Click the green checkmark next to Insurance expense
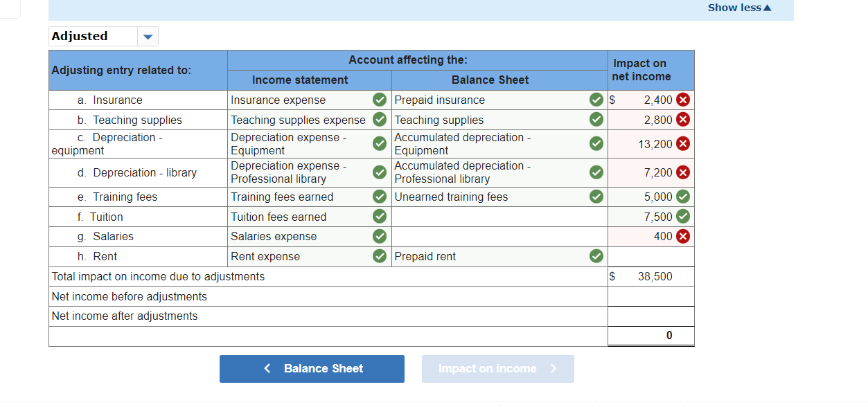Image resolution: width=868 pixels, height=407 pixels. click(x=379, y=100)
